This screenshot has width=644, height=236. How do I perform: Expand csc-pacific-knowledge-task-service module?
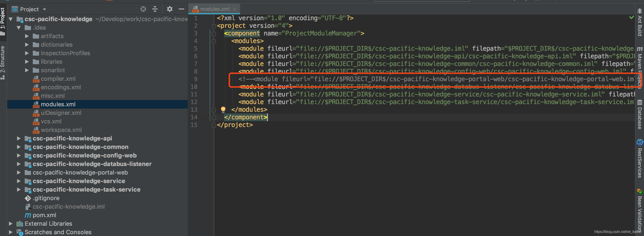[x=19, y=189]
